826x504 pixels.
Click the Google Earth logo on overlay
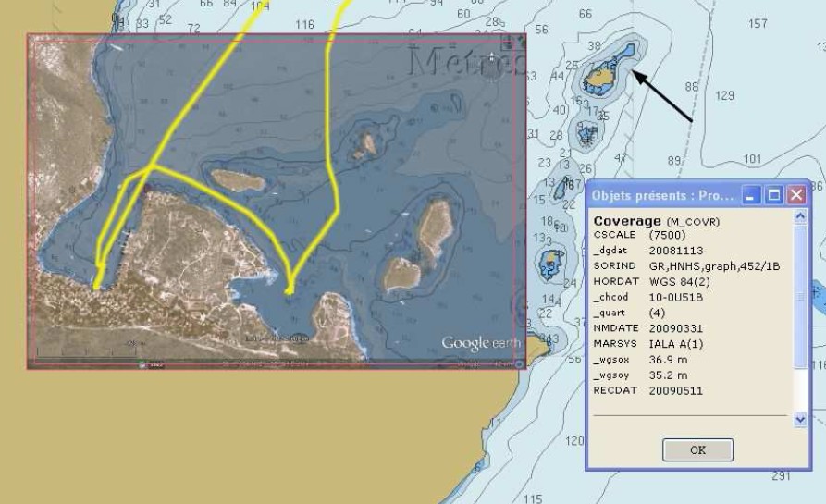coord(480,343)
